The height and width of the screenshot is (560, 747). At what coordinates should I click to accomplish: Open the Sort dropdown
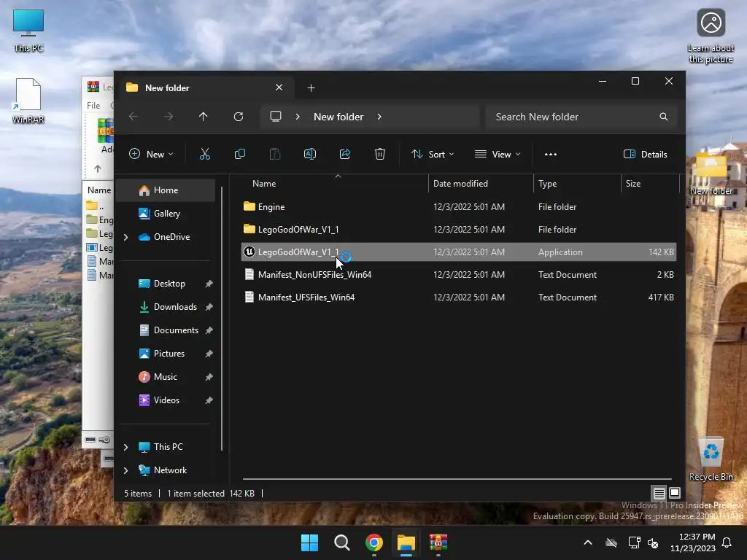433,155
